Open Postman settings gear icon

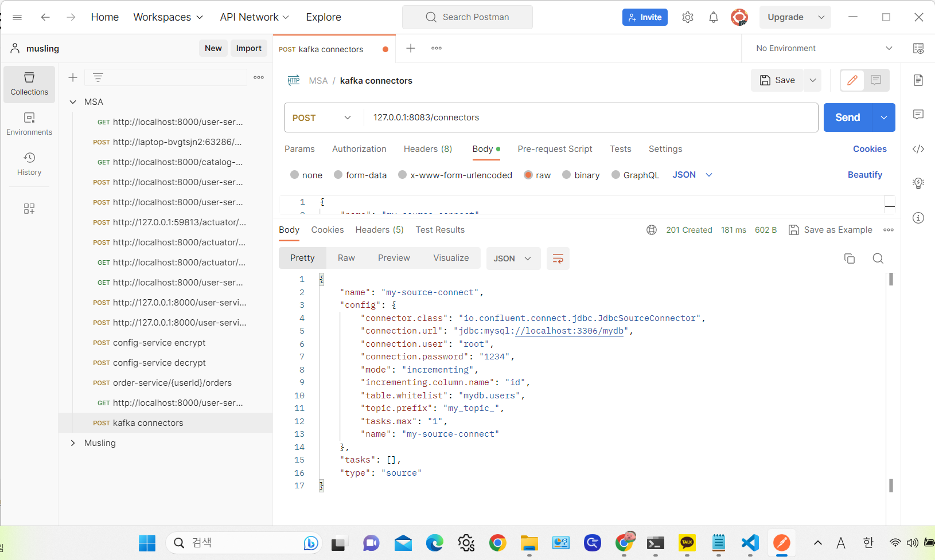688,17
